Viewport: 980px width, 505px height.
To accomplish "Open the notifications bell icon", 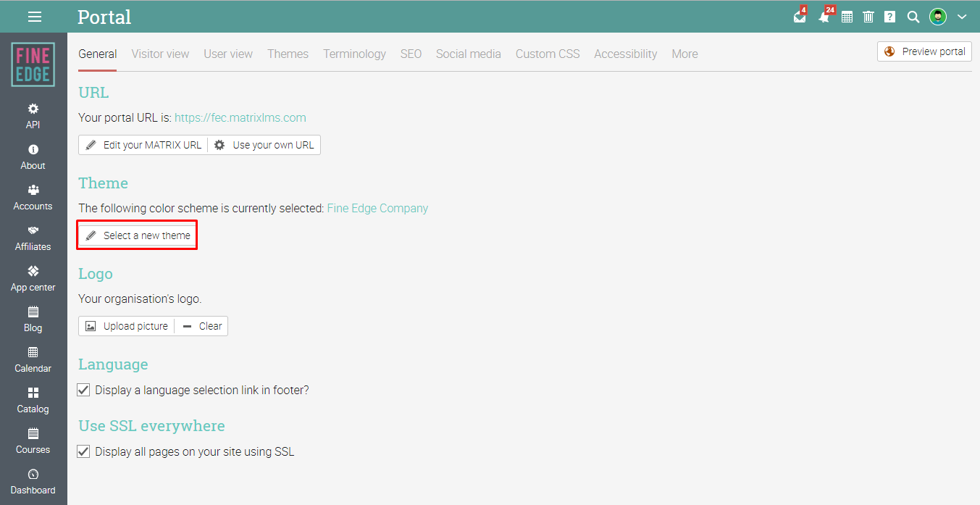I will click(x=824, y=17).
